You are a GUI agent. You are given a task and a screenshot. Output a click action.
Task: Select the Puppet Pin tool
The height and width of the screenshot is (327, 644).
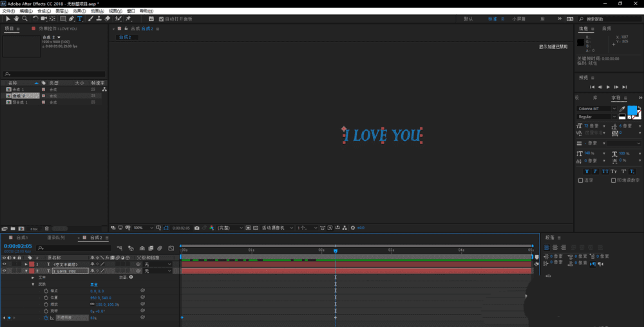(129, 19)
